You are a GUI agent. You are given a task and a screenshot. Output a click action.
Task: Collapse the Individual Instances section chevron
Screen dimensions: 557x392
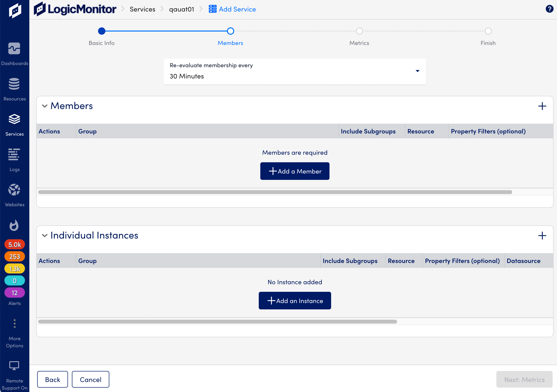45,236
